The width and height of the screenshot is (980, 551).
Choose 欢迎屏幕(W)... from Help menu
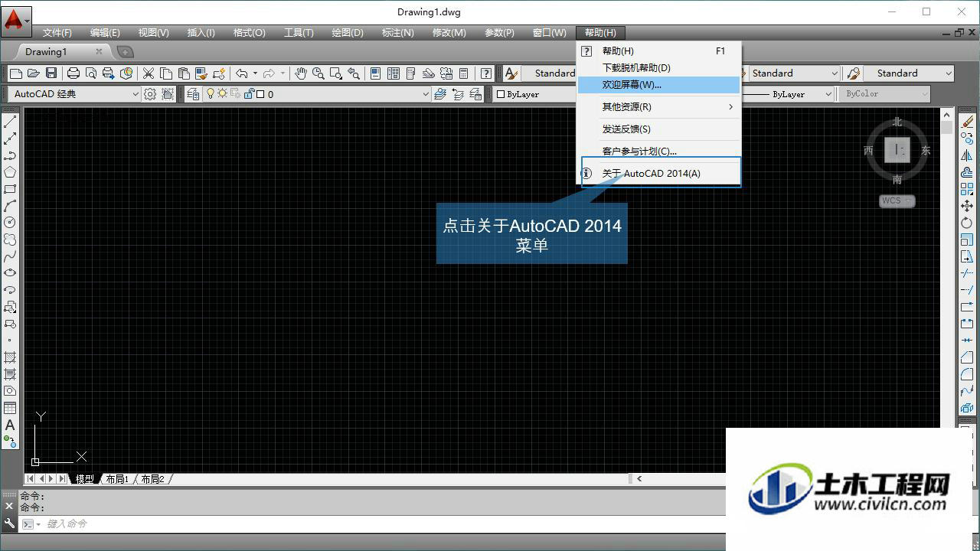658,85
